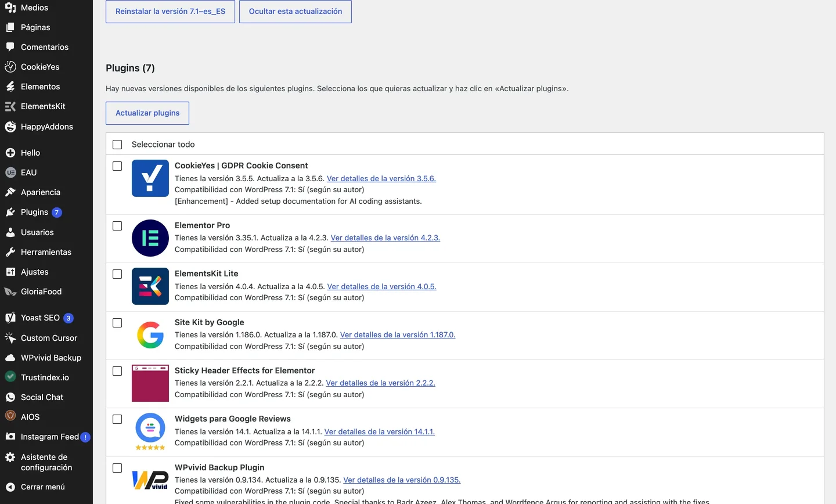
Task: Click the Widgets para Google Reviews thumbnail
Action: [150, 431]
